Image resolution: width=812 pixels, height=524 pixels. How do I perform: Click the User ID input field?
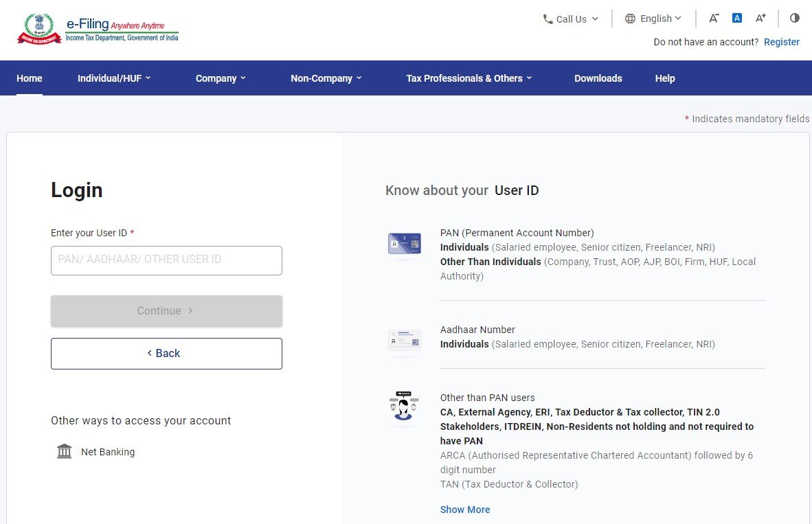click(166, 260)
